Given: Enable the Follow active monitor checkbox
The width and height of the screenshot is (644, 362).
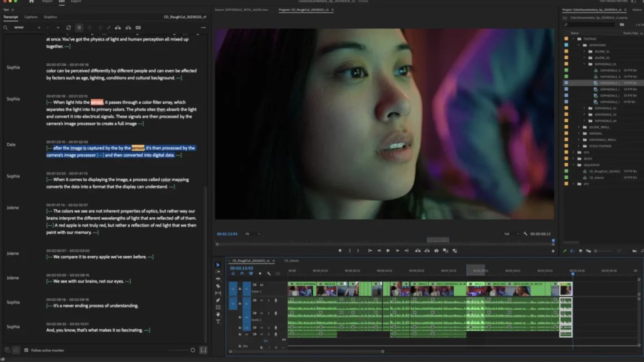Looking at the screenshot, I should point(26,350).
